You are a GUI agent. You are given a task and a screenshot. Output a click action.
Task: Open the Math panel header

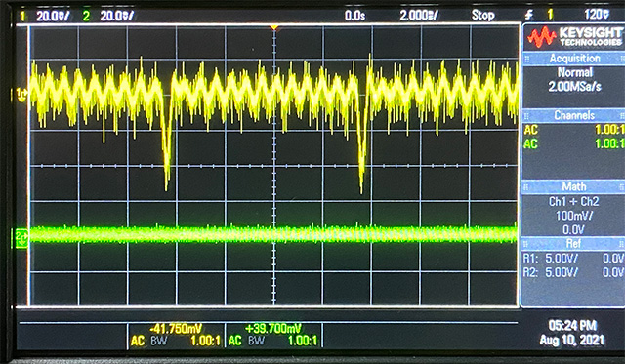pos(574,186)
